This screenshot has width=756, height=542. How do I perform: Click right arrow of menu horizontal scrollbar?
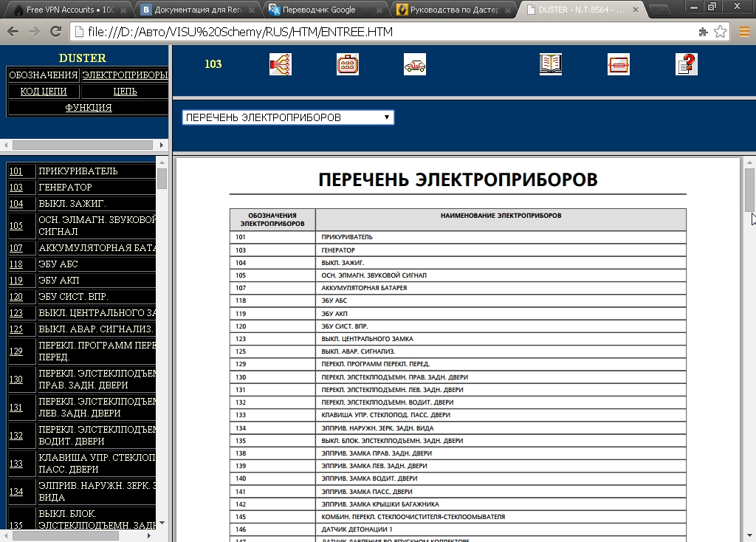(x=162, y=145)
